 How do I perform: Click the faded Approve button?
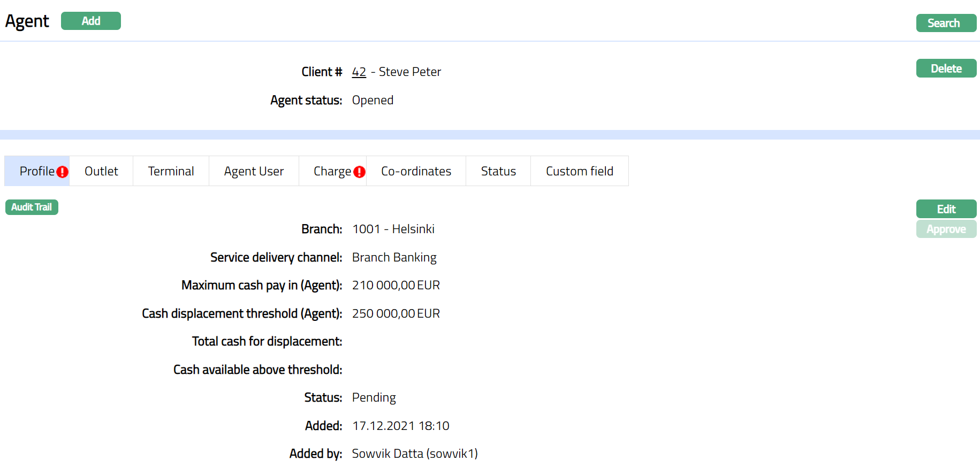[946, 229]
